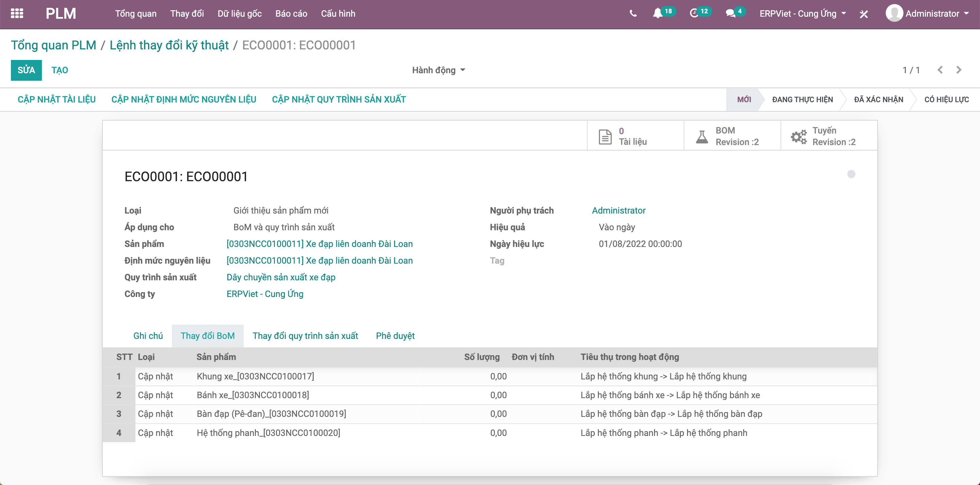Click the debug tools wrench icon

(864, 14)
